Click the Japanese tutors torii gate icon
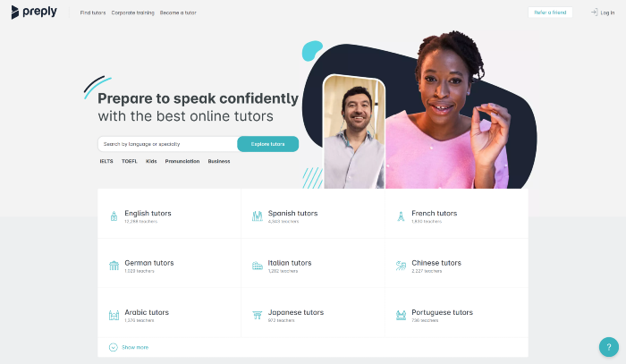Viewport: 626px width, 364px height. click(x=258, y=315)
